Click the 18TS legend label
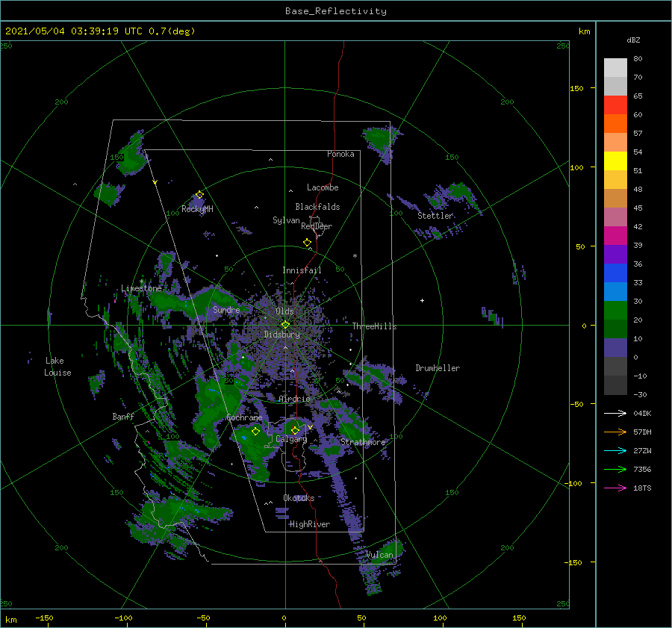672x628 pixels. point(642,488)
